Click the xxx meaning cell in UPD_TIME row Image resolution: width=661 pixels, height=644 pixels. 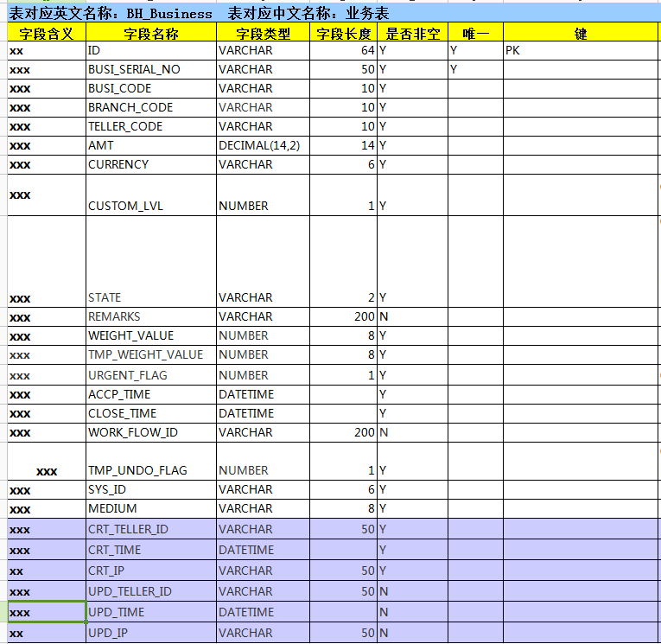[47, 611]
